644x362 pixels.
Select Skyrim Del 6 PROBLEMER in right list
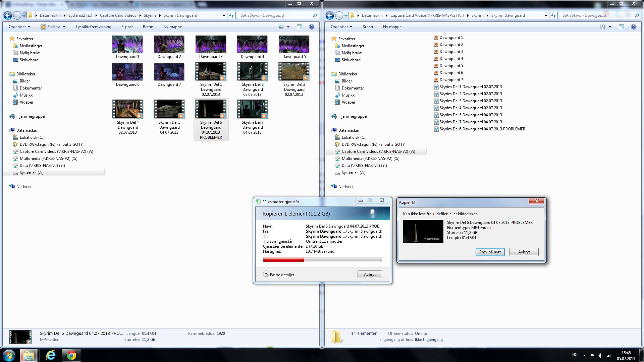click(480, 129)
